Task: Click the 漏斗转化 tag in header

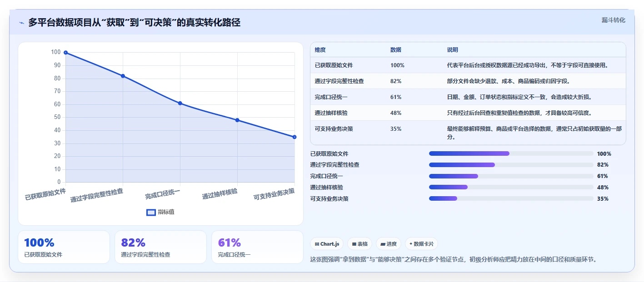Action: click(x=613, y=20)
